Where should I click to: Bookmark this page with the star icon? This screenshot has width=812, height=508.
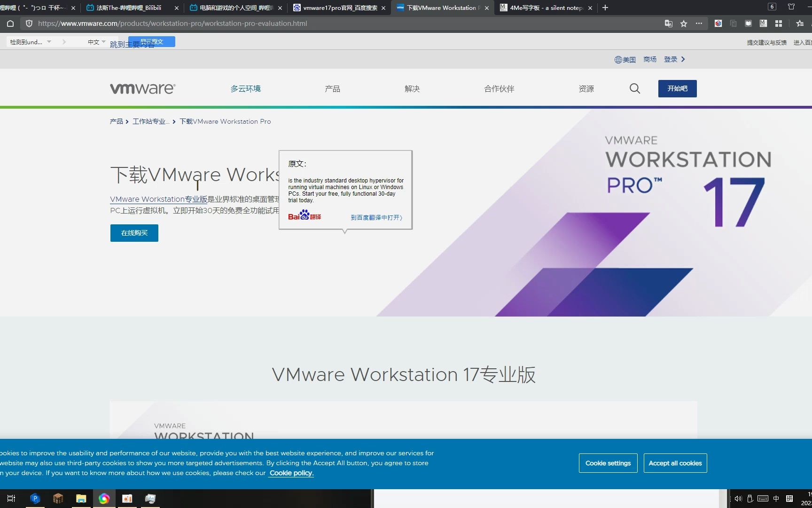tap(684, 24)
